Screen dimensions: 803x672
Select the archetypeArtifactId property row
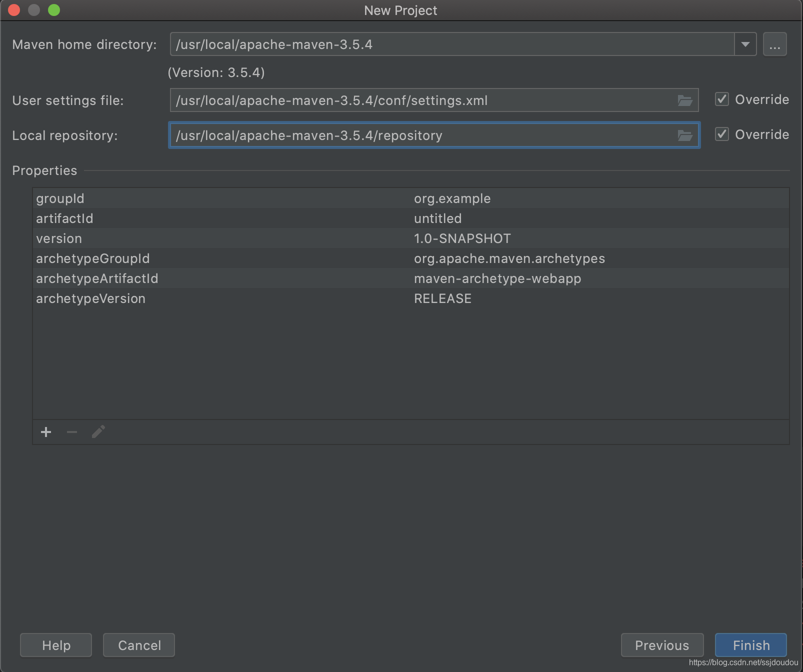(411, 278)
